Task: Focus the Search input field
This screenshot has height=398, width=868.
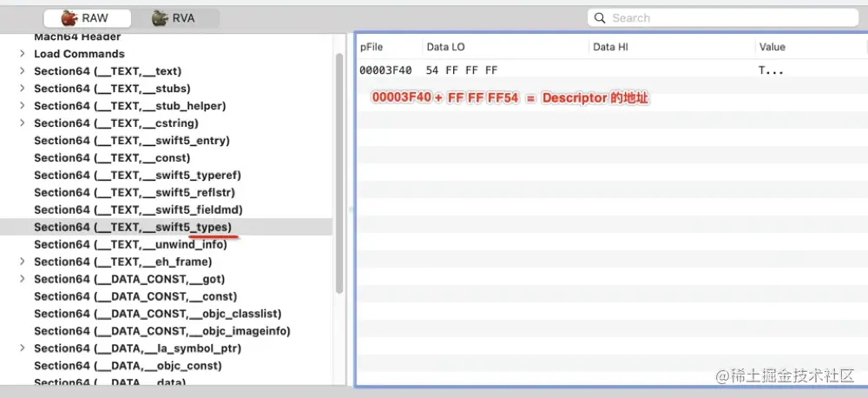Action: pos(723,17)
